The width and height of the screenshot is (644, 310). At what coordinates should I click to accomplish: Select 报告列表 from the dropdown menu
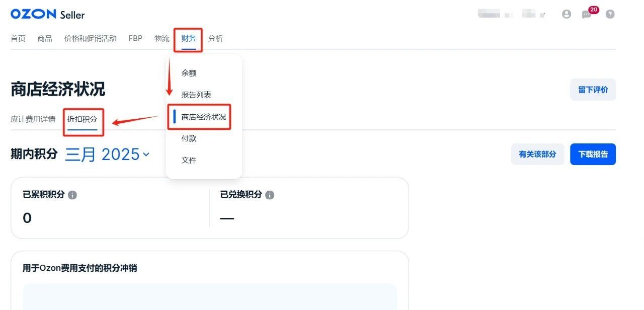click(196, 95)
